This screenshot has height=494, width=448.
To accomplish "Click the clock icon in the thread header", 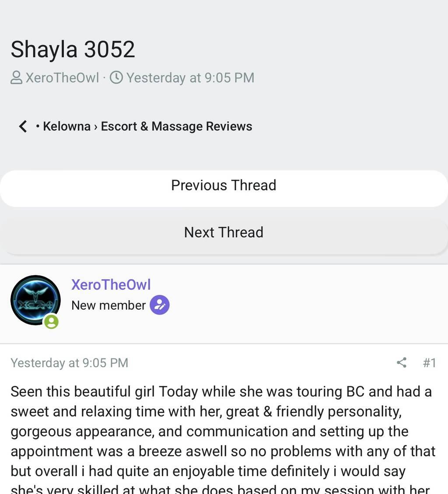I will [116, 77].
